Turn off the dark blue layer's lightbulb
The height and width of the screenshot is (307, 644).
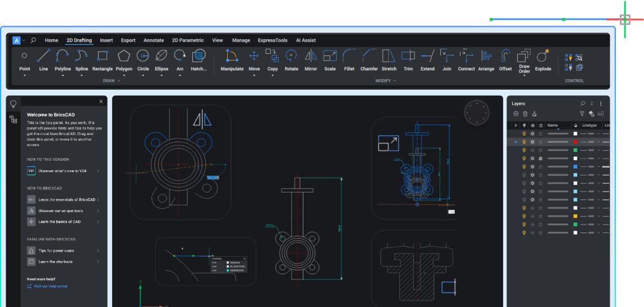pyautogui.click(x=524, y=166)
